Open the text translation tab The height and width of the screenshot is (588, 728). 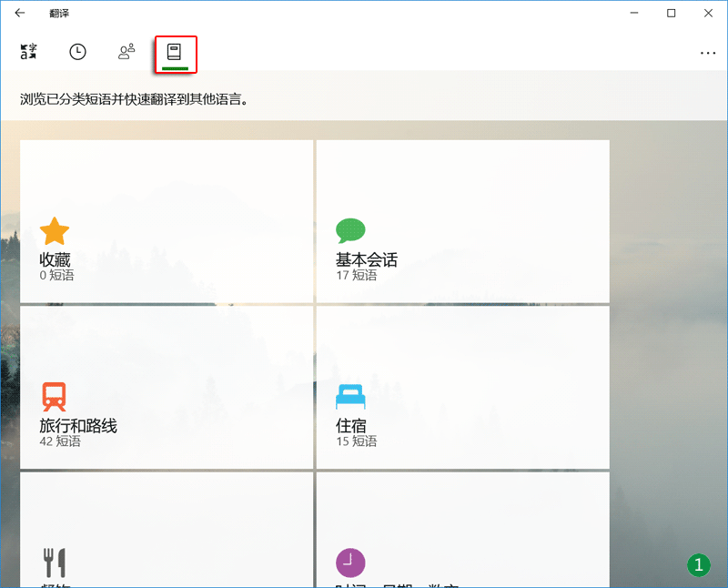(x=28, y=52)
